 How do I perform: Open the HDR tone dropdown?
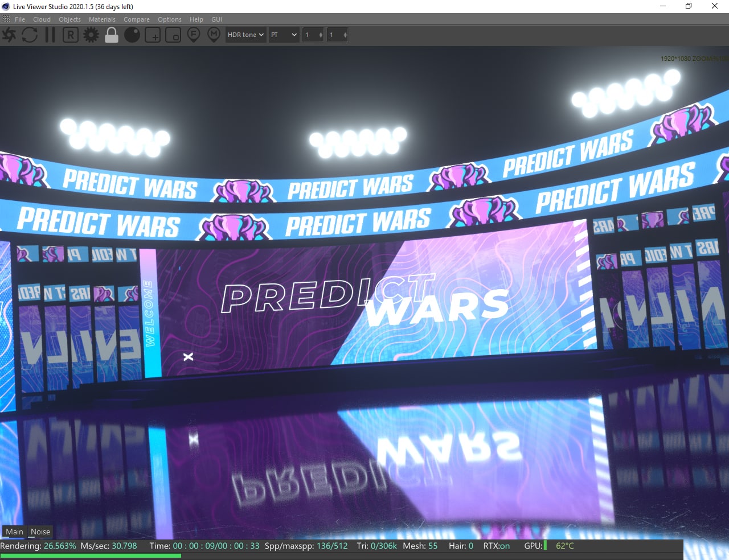click(x=246, y=35)
